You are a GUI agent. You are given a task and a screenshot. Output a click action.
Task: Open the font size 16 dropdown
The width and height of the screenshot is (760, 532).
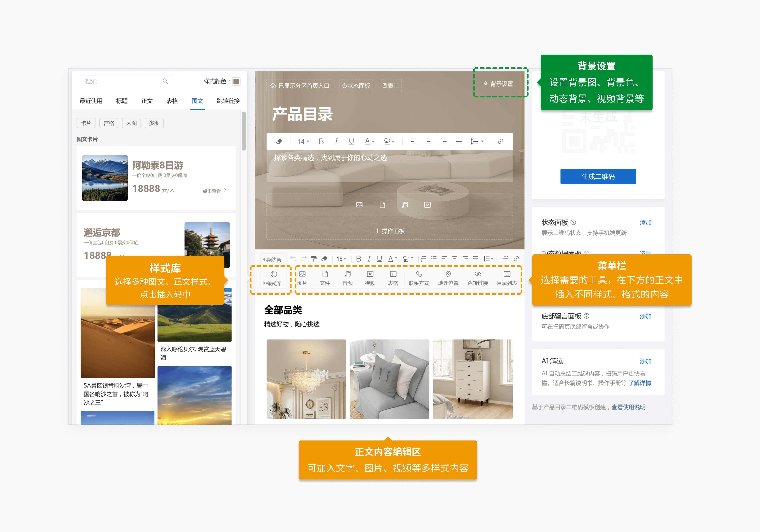point(341,259)
